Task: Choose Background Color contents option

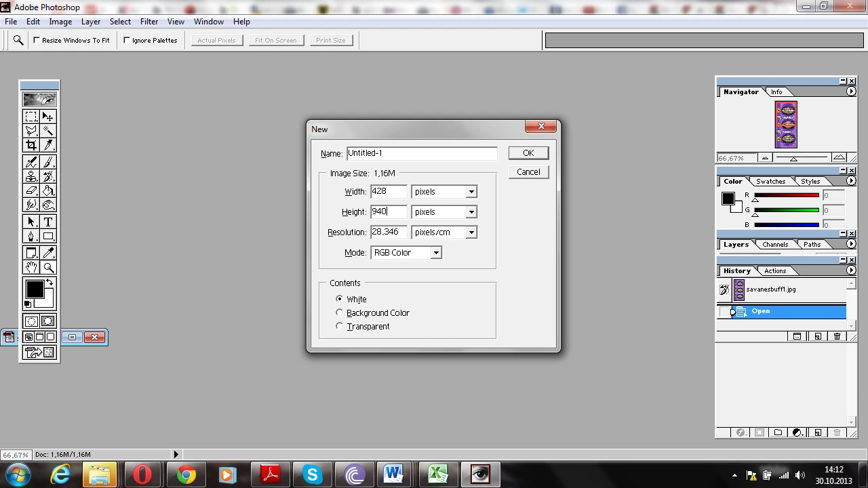Action: tap(340, 312)
